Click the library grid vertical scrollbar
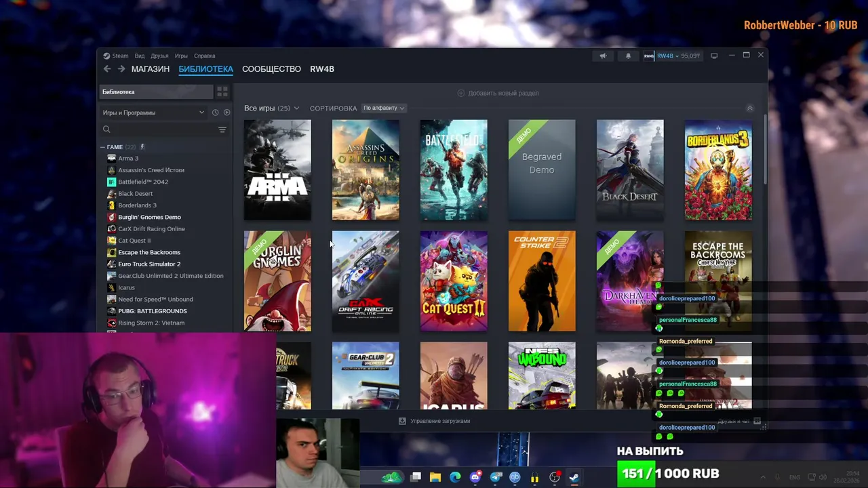 point(765,149)
